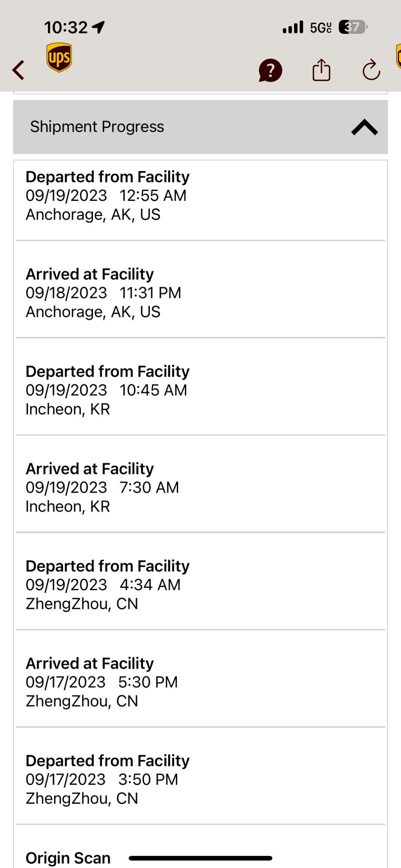Tap the back chevron arrow
401x868 pixels.
tap(18, 70)
